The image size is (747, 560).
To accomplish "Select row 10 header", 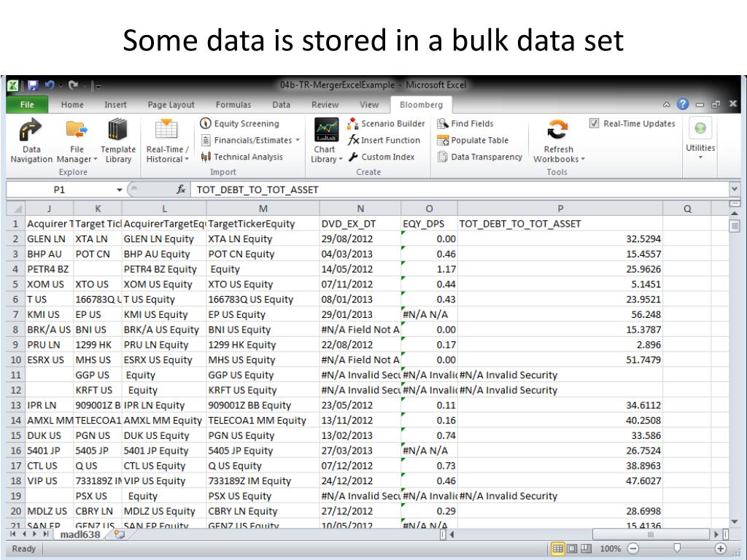I will 16,360.
